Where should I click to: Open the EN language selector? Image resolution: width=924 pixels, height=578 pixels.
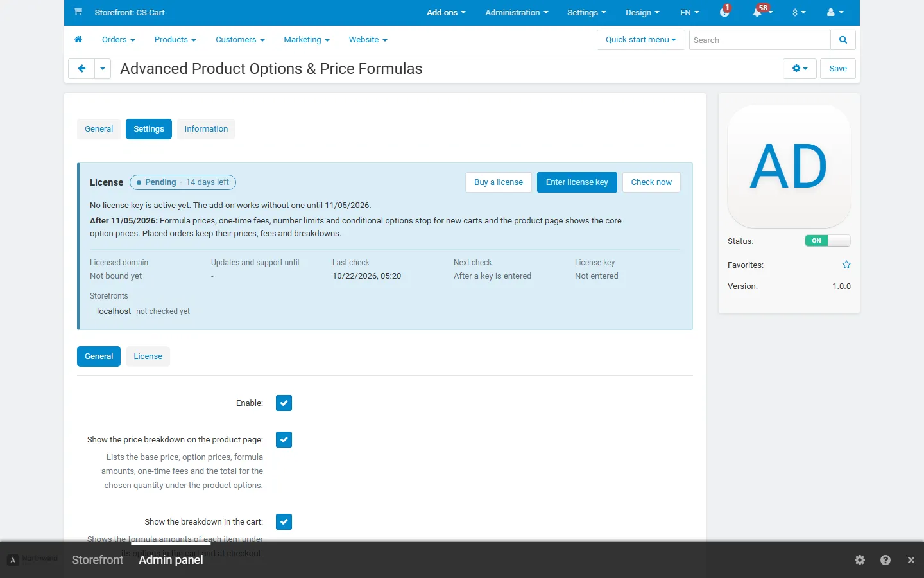tap(690, 12)
